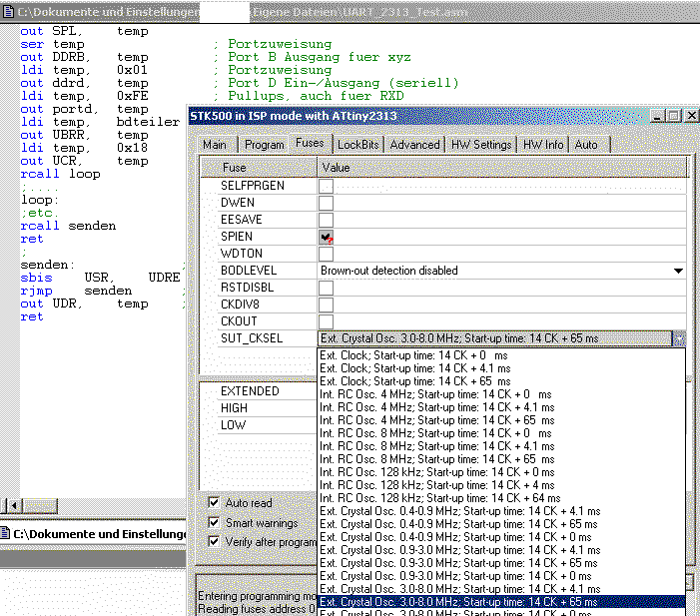The image size is (700, 616).
Task: Select Ext. Clock start-up 14 CK + 65 ms
Action: point(501,381)
